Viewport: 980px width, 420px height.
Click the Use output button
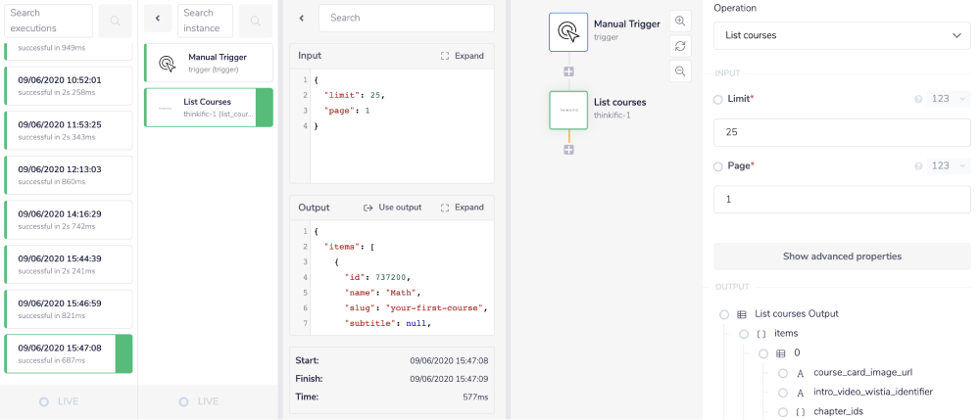point(392,208)
